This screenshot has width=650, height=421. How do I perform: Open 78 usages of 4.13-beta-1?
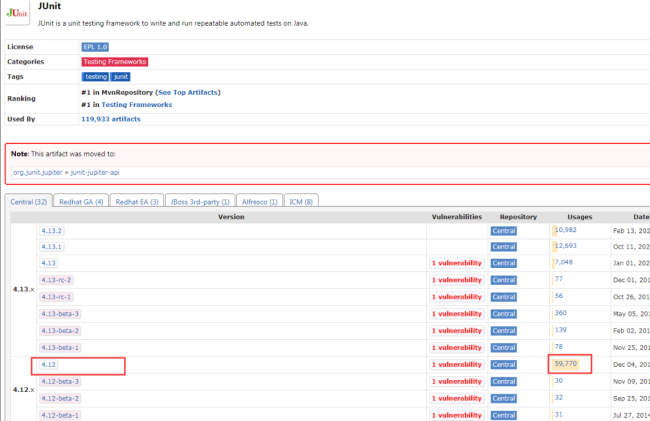tap(559, 347)
